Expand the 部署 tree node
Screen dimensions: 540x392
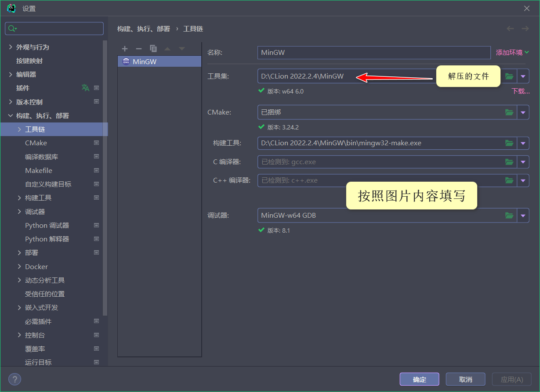[19, 253]
